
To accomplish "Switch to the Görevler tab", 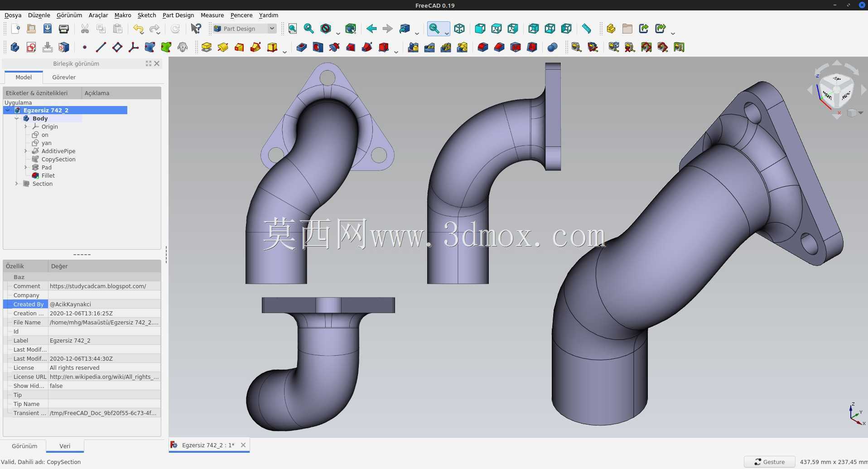I will point(64,77).
